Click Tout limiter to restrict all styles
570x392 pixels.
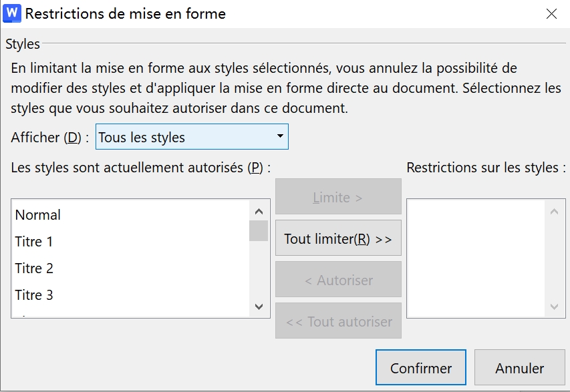(337, 238)
